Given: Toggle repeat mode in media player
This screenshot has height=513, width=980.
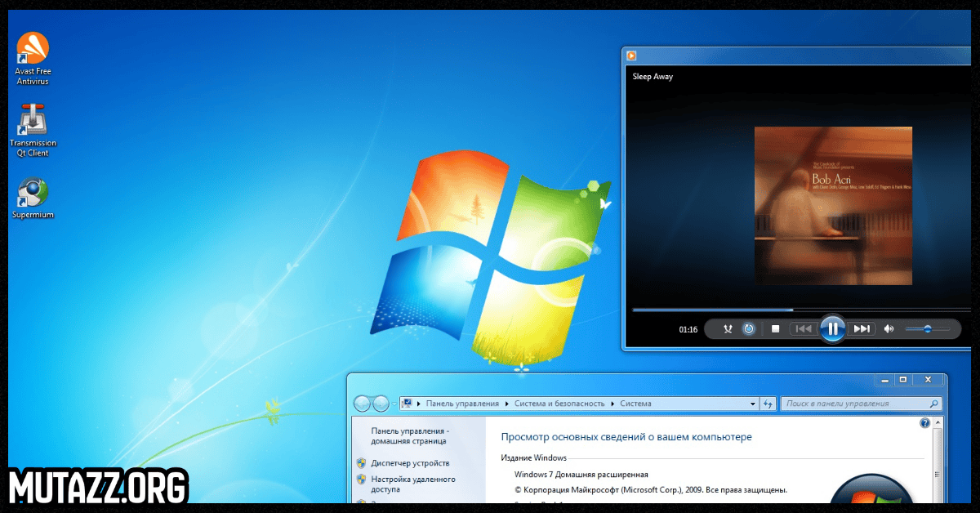Looking at the screenshot, I should coord(749,329).
